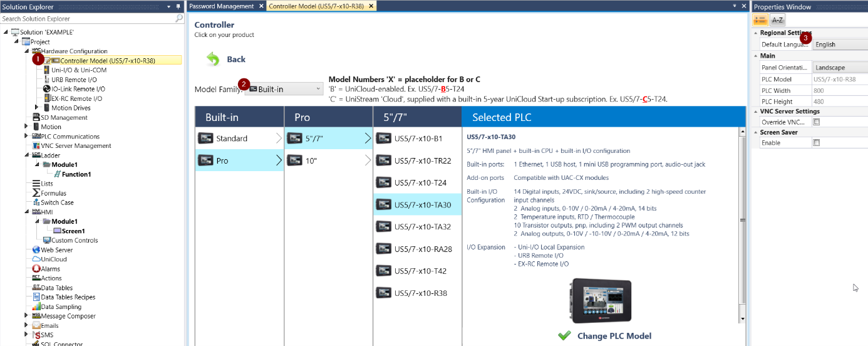This screenshot has width=868, height=346.
Task: Toggle the Screen Saver Enable checkbox
Action: (x=816, y=143)
